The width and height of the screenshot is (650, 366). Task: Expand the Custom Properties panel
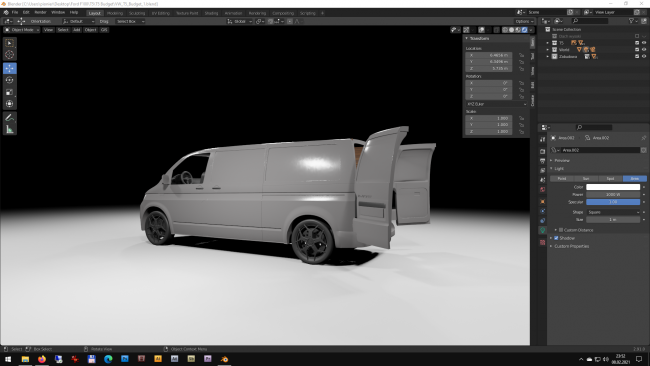[571, 246]
